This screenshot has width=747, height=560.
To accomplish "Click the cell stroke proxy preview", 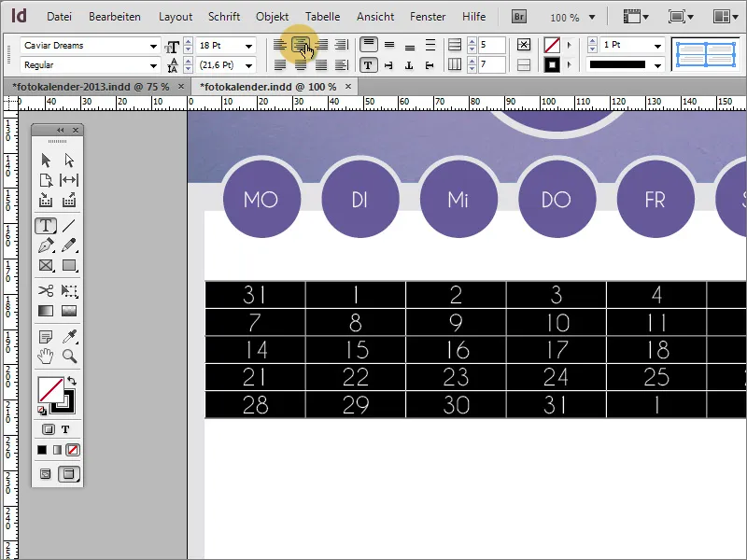I will tap(706, 54).
